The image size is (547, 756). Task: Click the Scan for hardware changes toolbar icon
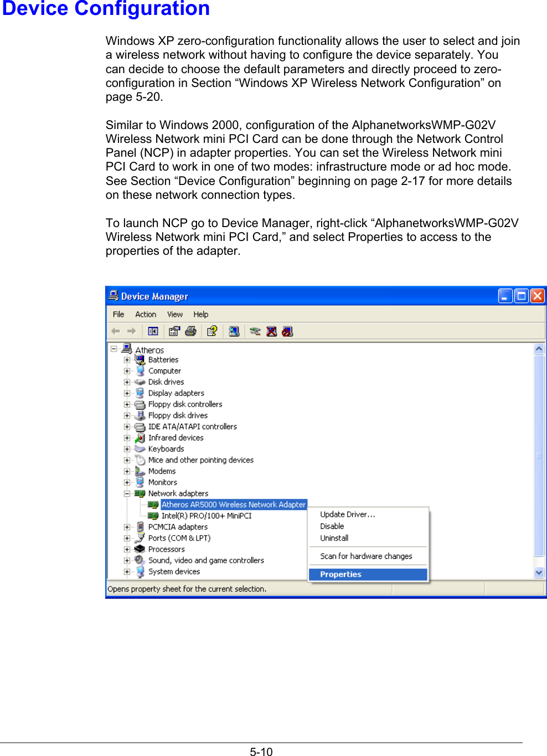point(234,331)
